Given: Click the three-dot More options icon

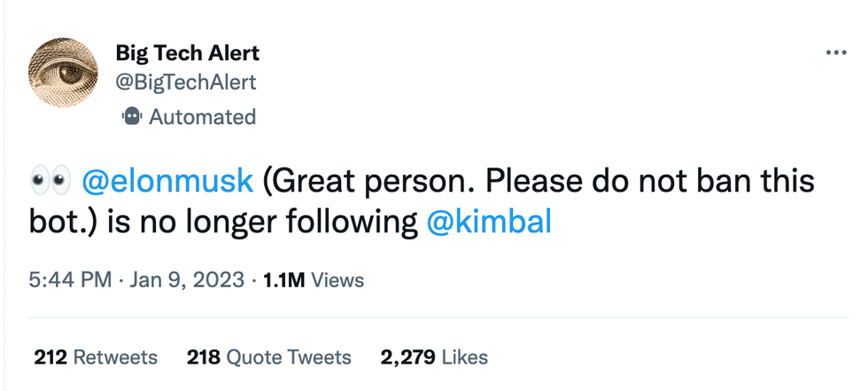Looking at the screenshot, I should 835,53.
